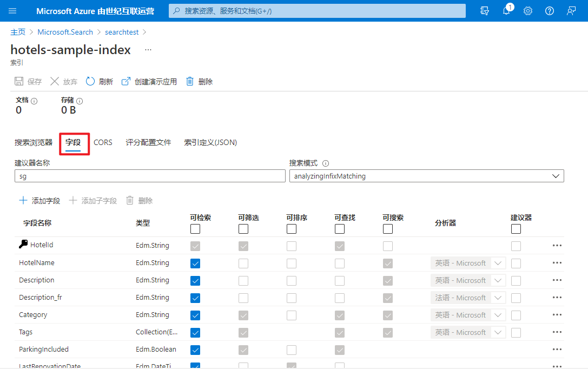Open row options for Description_fr

(557, 298)
